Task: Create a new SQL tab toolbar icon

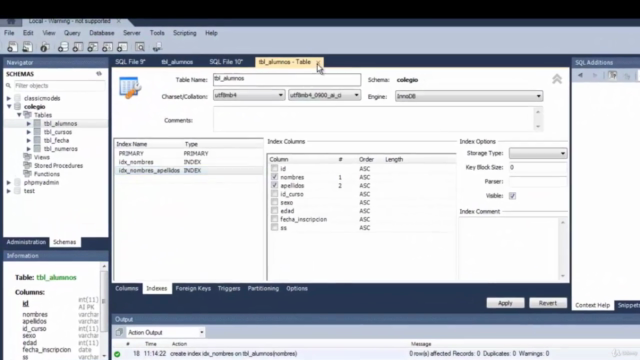Action: [12, 47]
